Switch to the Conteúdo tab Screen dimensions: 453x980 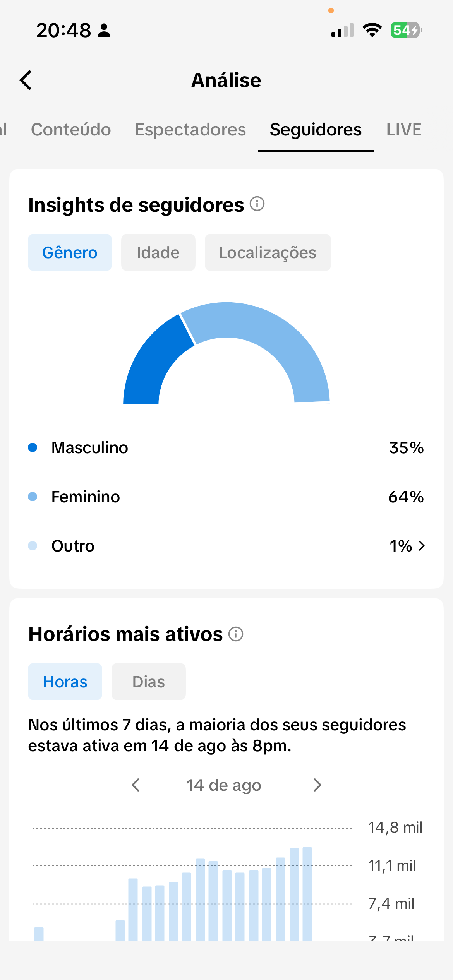click(x=71, y=130)
